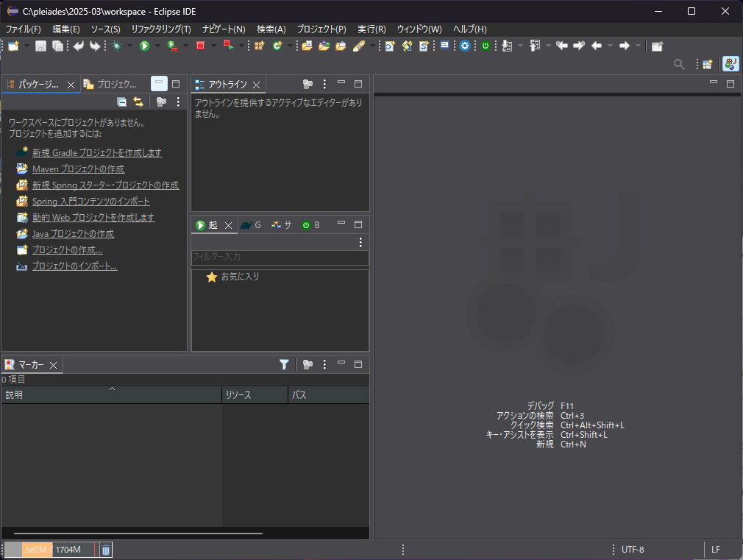
Task: Click the blue gear icon in the toolbar
Action: [x=465, y=46]
